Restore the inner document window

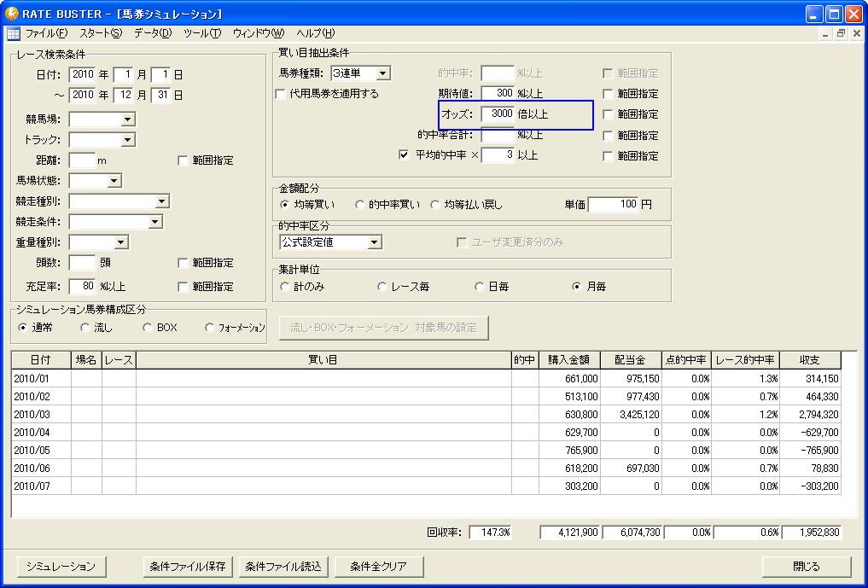point(841,33)
